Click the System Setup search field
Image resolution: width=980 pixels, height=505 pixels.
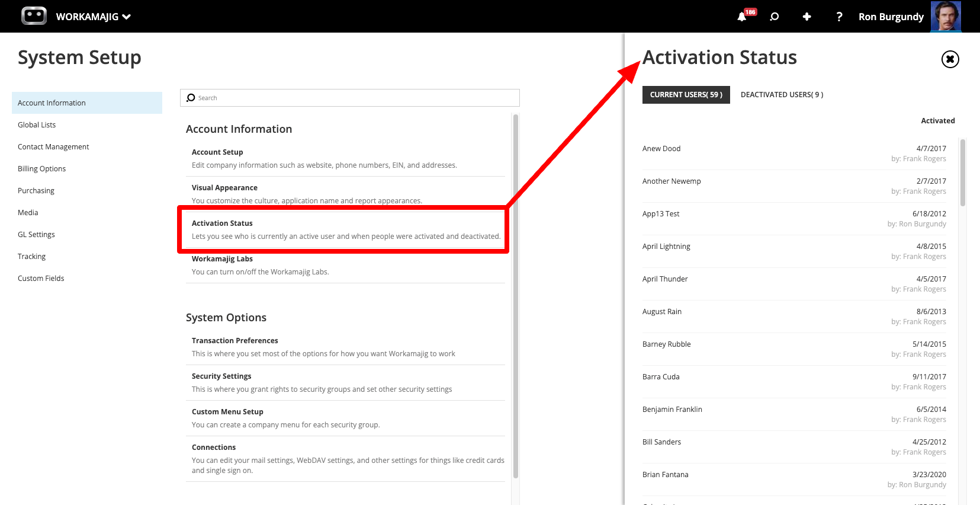click(x=350, y=98)
